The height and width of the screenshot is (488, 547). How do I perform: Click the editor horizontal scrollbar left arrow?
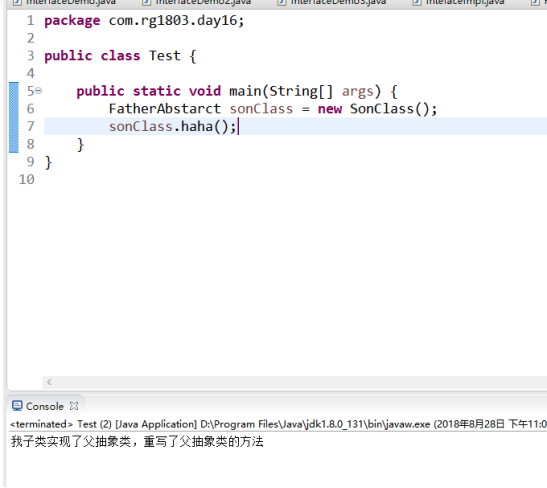[x=49, y=382]
